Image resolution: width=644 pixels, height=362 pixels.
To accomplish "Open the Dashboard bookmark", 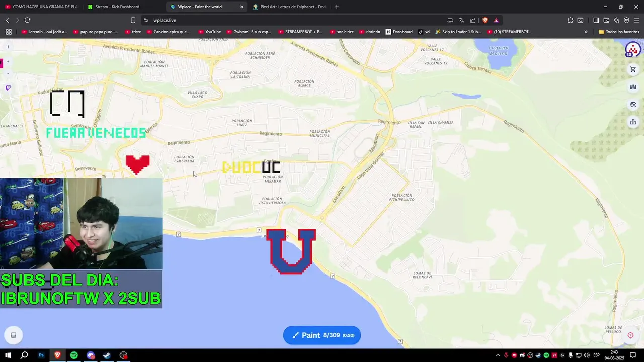I will [x=399, y=32].
